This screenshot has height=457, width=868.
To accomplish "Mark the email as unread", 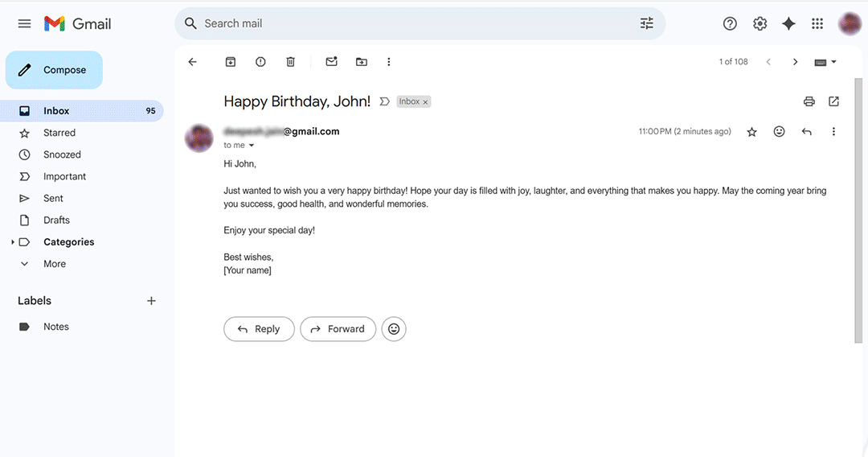I will 332,61.
